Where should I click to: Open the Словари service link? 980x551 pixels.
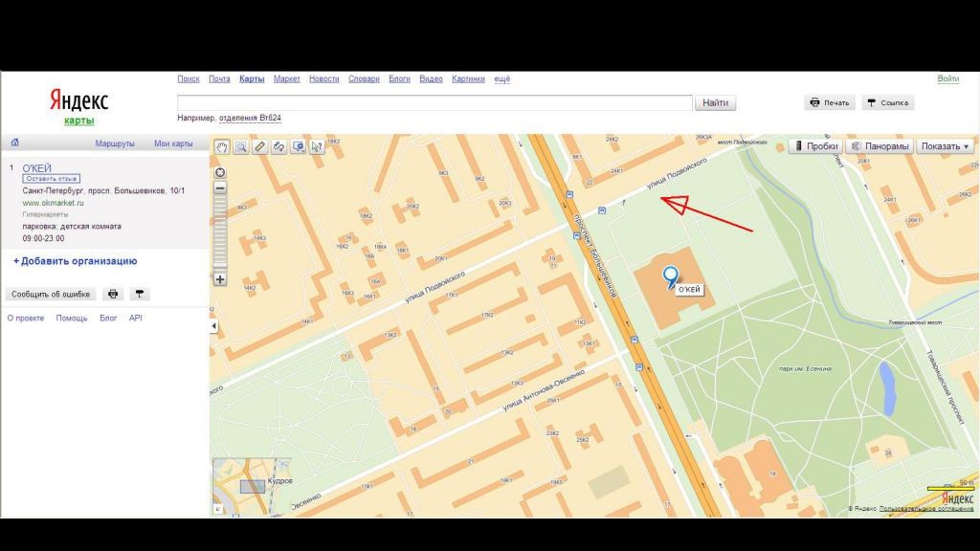click(x=364, y=78)
